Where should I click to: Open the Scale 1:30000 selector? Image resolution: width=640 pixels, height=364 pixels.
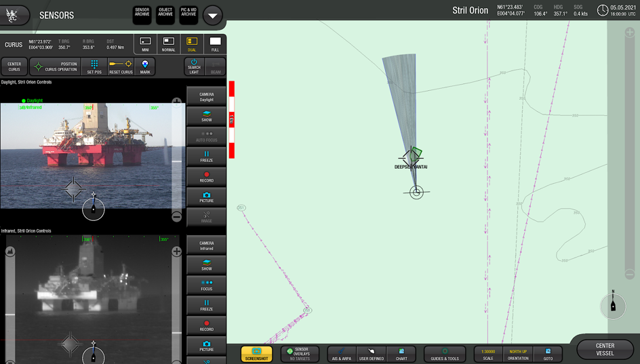488,354
